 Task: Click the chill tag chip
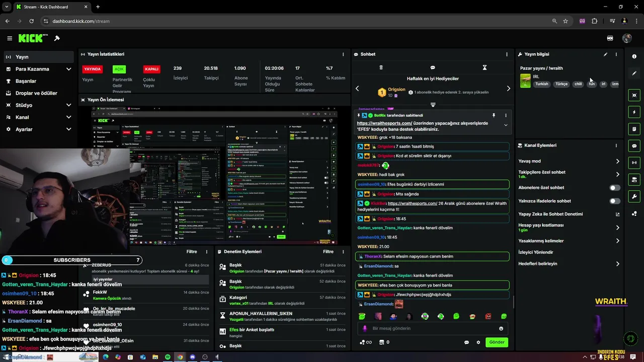pos(578,84)
